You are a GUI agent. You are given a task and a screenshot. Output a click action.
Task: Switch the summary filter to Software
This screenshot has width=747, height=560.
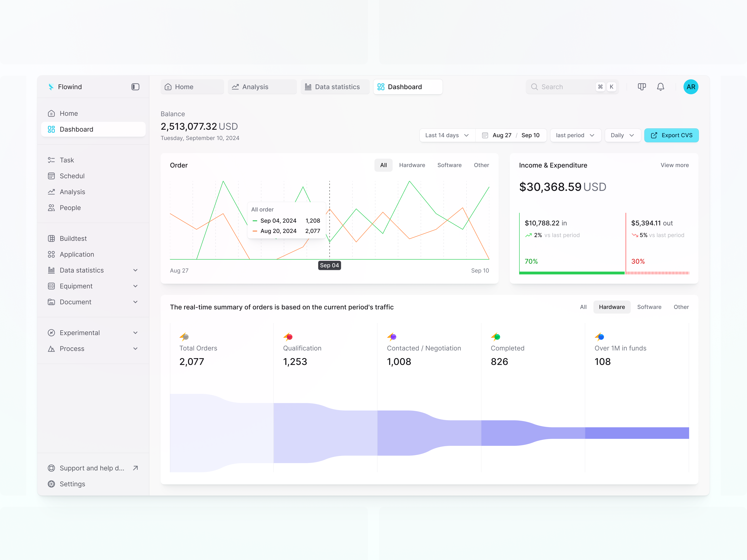(x=649, y=307)
